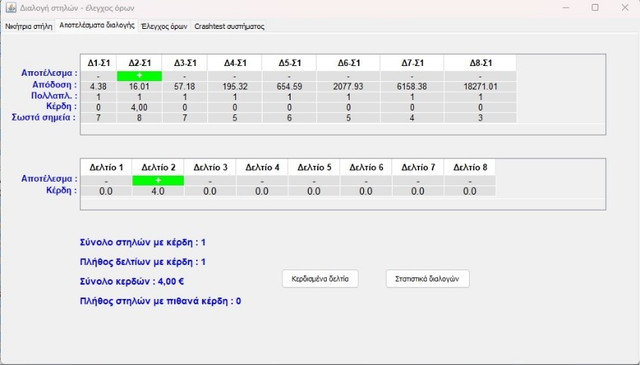Click the Δελτίο 2 column header
This screenshot has height=365, width=640.
pos(158,167)
